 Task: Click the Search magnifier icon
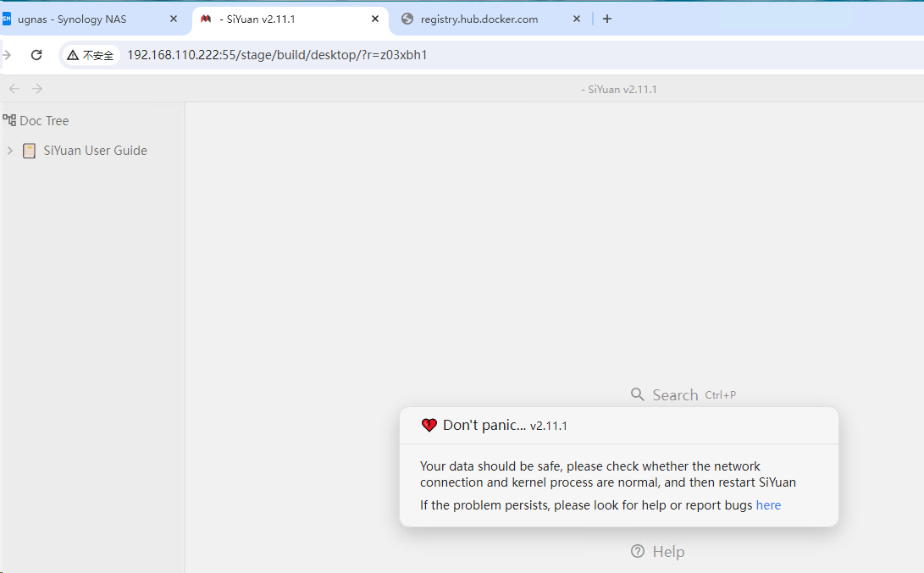pos(638,394)
